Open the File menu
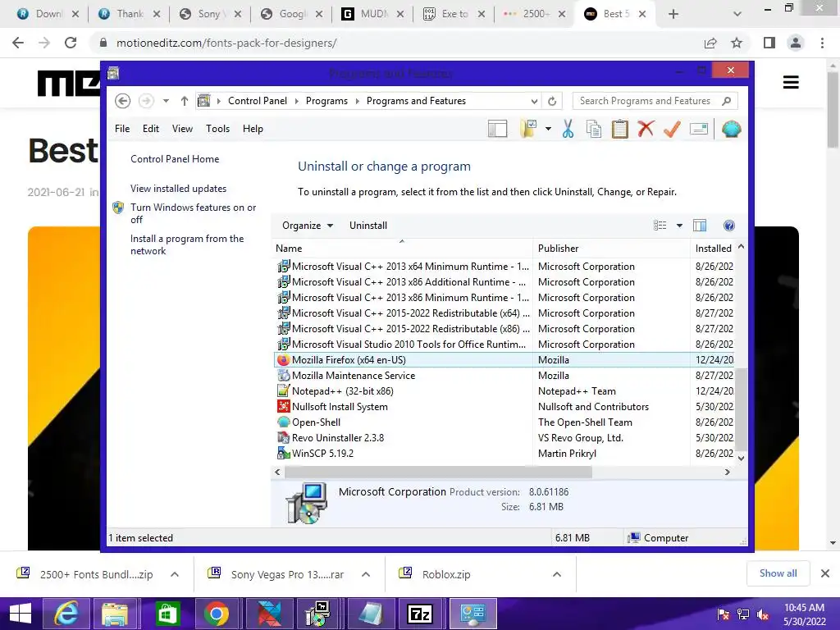The width and height of the screenshot is (840, 630). [122, 129]
